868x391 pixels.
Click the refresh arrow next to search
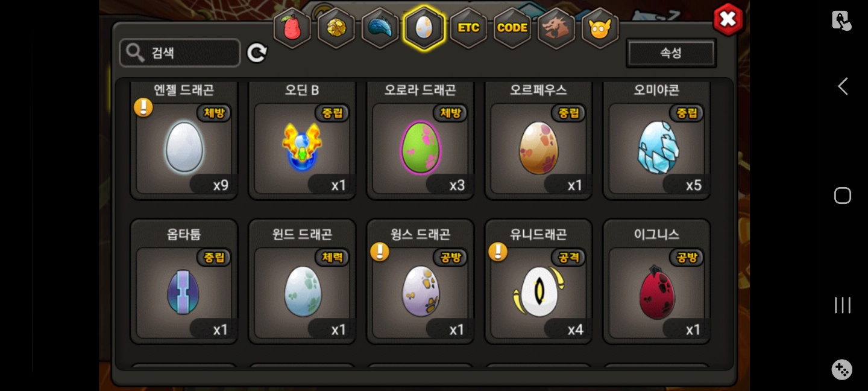coord(257,53)
